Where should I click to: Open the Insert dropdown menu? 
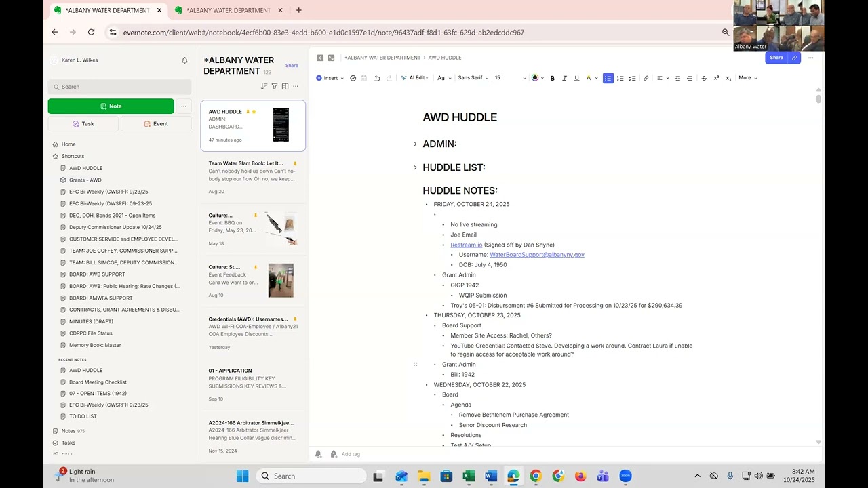click(x=330, y=78)
